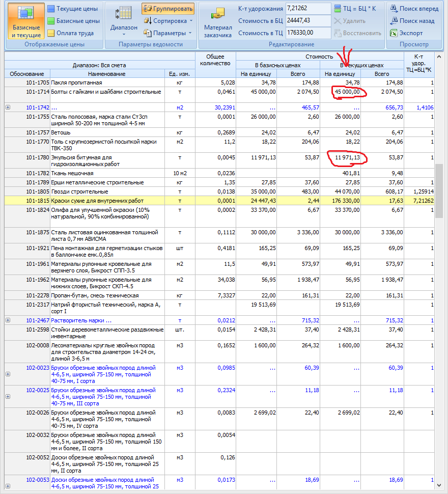
Task: Toggle the Группировать button
Action: 168,9
